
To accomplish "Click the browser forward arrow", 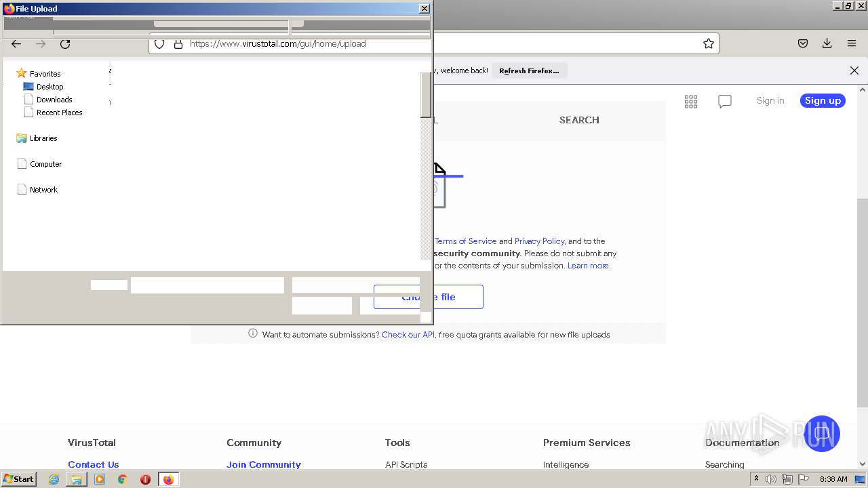I will coord(41,43).
